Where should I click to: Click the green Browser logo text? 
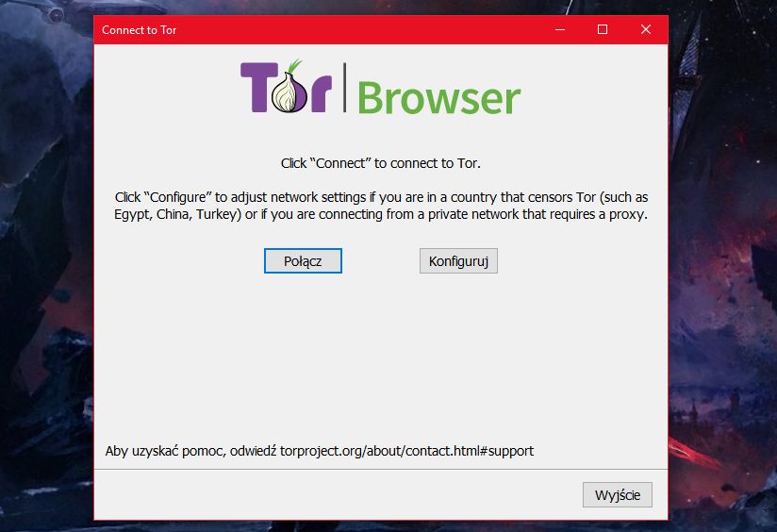(438, 98)
